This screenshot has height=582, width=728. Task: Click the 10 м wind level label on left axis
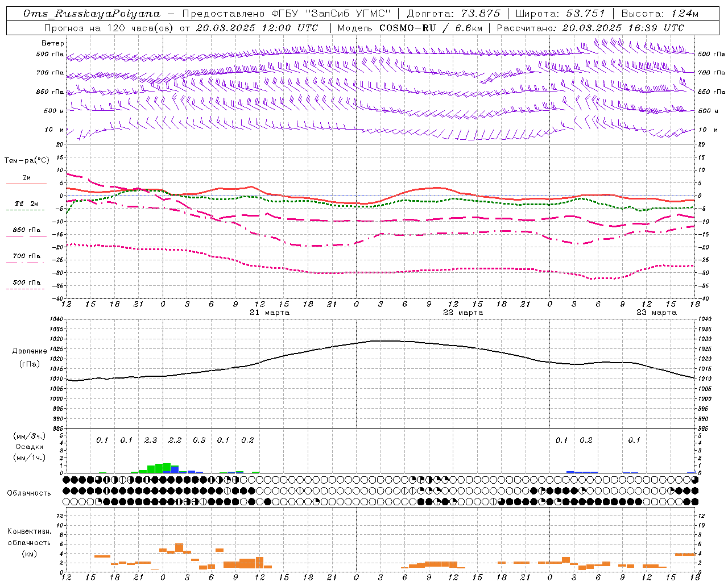[55, 130]
